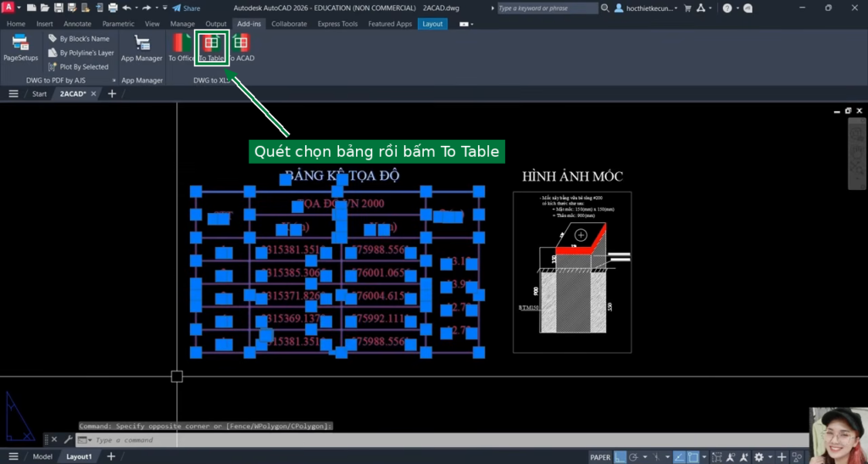Click By Polyline's Layer button
The height and width of the screenshot is (464, 868).
pos(81,53)
